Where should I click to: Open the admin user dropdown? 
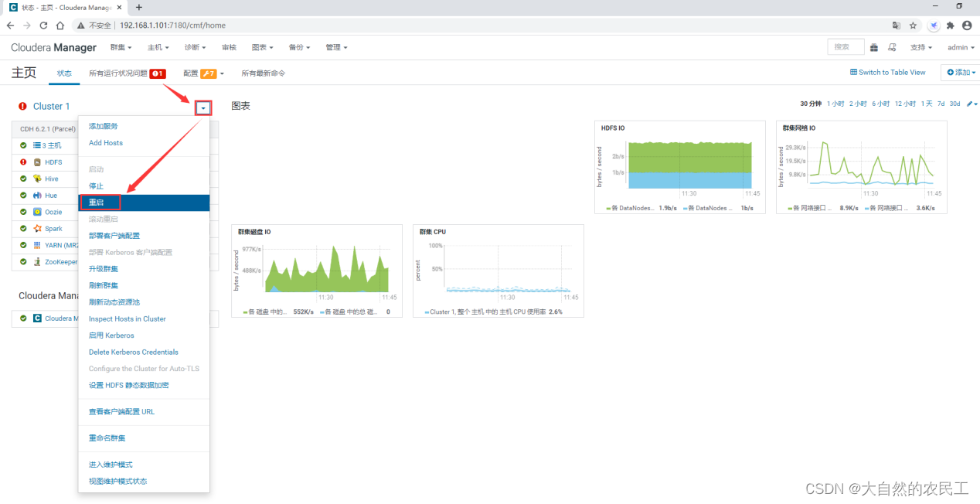click(x=960, y=47)
